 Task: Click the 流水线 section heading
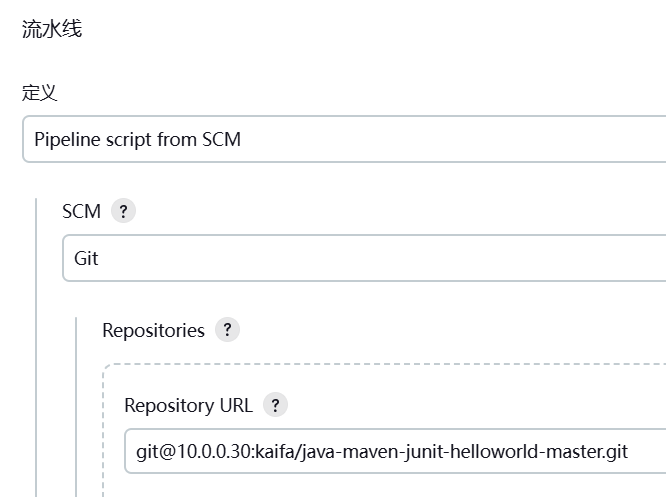(52, 29)
